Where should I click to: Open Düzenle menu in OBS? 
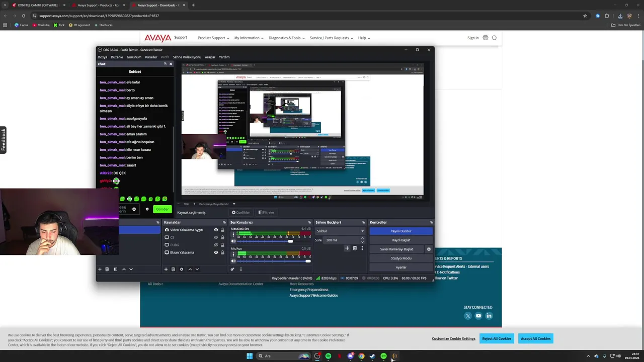tap(117, 57)
